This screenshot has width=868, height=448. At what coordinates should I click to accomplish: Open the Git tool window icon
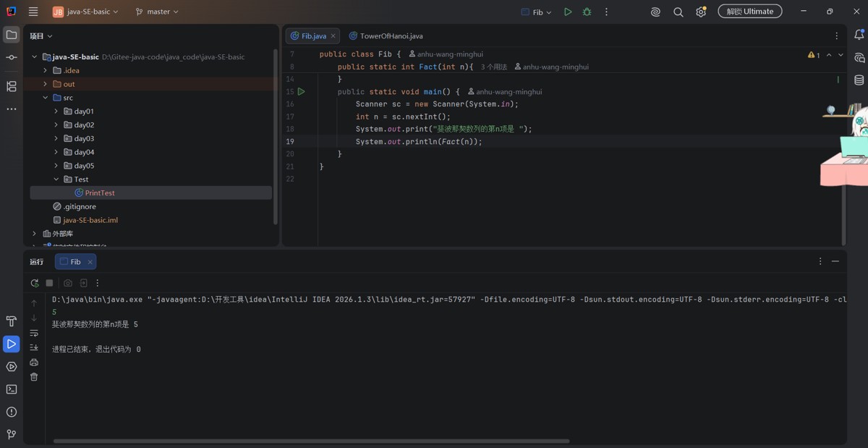coord(12,434)
